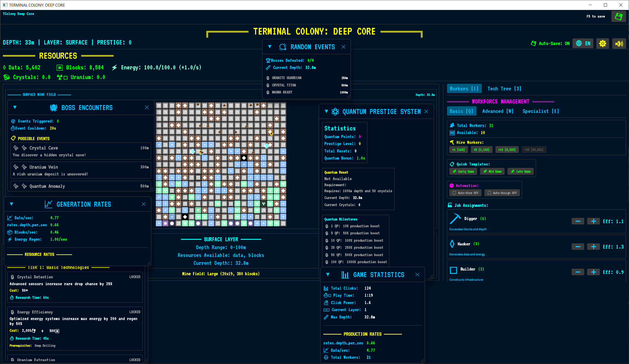
Task: Collapse the Game Statistics panel
Action: pos(328,274)
